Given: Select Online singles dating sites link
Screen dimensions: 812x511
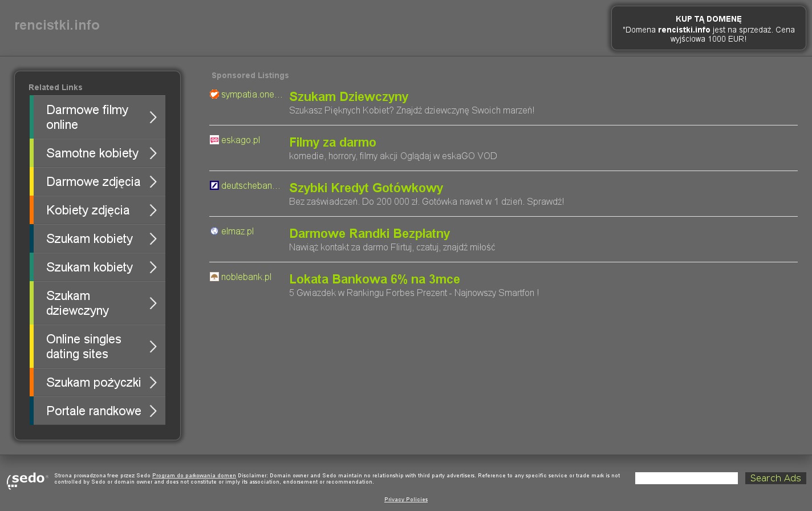Looking at the screenshot, I should click(84, 347).
